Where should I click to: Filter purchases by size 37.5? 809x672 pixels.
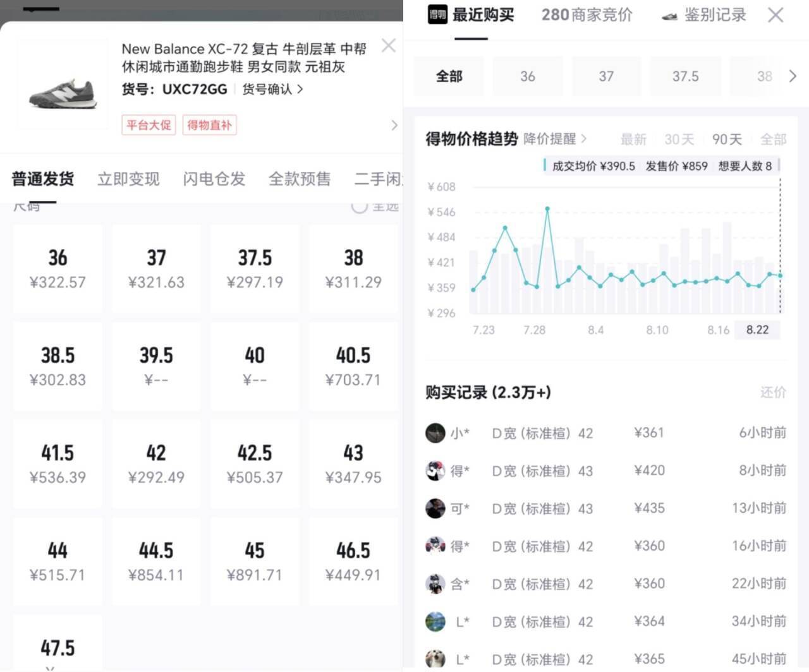click(686, 76)
